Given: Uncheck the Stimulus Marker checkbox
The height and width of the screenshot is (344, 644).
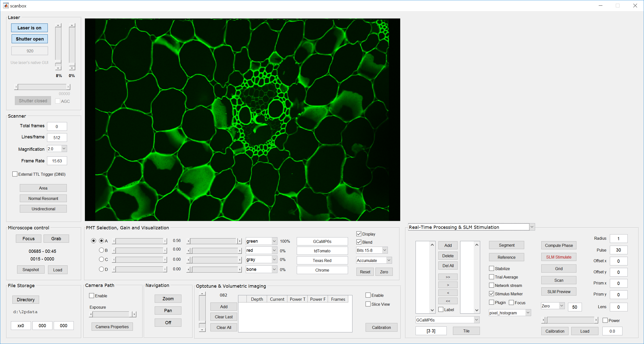Looking at the screenshot, I should click(x=492, y=294).
